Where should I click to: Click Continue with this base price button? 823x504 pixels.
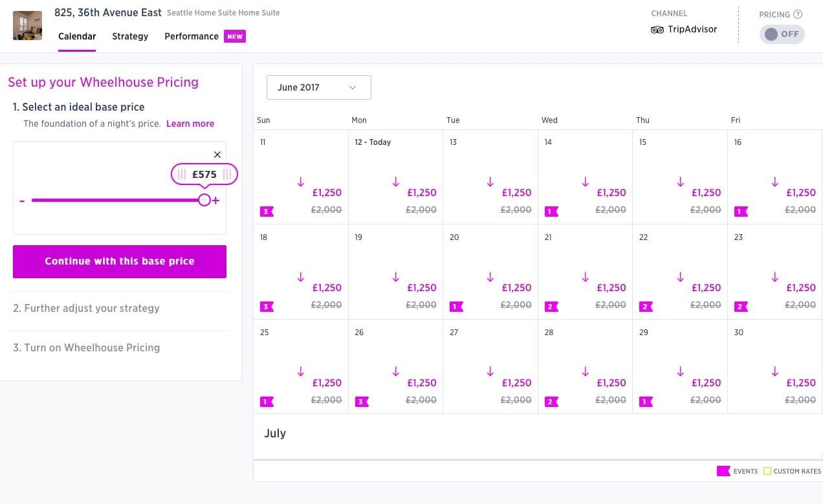pos(120,261)
